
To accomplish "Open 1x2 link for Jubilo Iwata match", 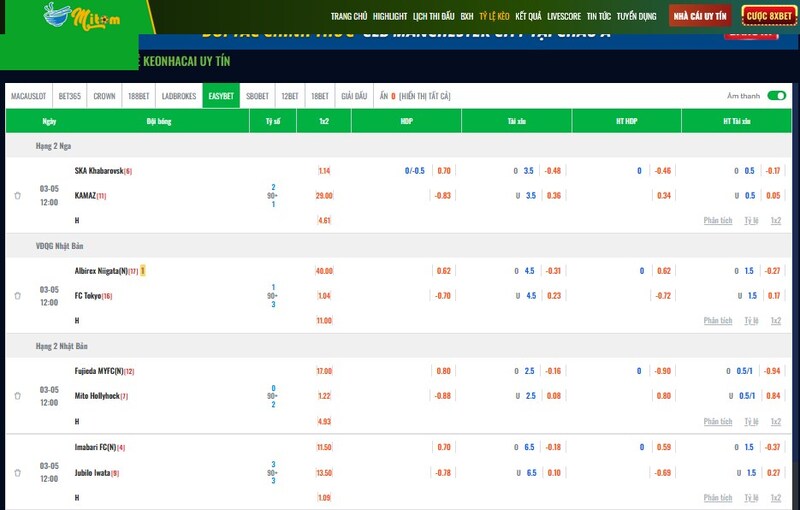I will 776,497.
